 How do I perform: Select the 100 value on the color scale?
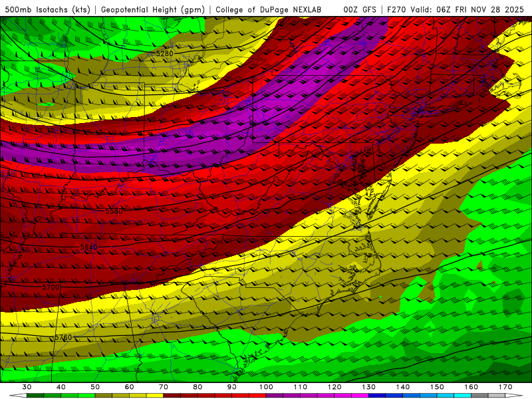(267, 387)
